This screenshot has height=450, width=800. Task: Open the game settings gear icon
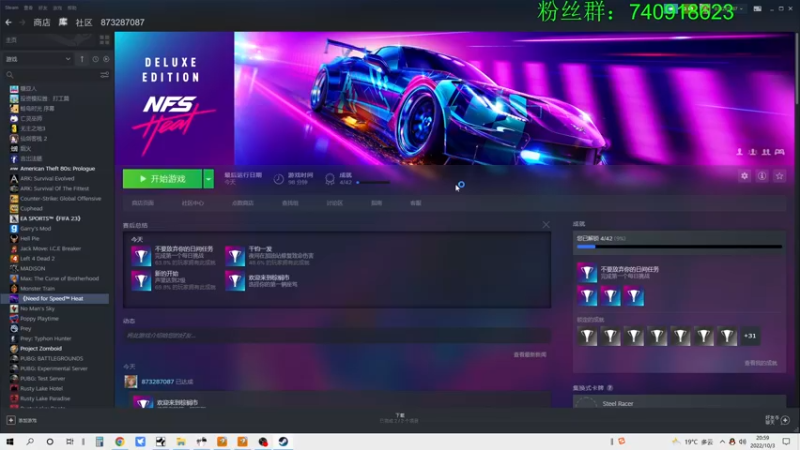[x=744, y=176]
